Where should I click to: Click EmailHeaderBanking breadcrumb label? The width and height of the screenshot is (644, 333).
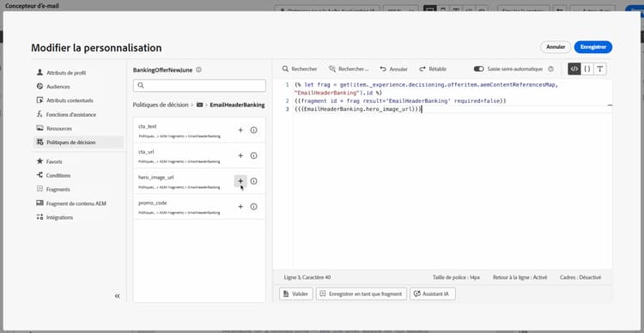pyautogui.click(x=237, y=105)
